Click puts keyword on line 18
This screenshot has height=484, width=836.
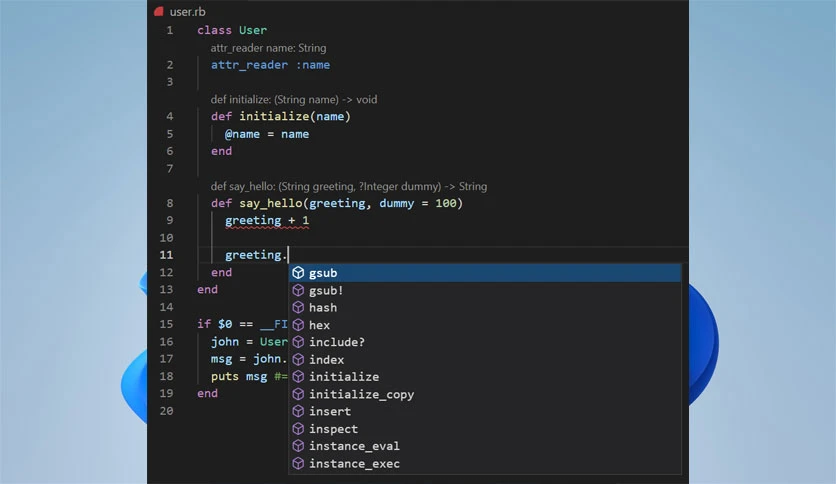click(224, 376)
